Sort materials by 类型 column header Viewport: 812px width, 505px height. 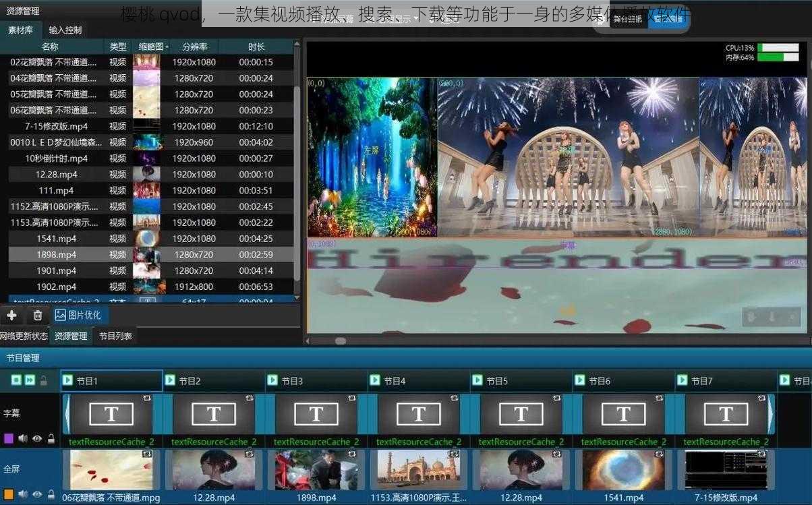pyautogui.click(x=118, y=47)
